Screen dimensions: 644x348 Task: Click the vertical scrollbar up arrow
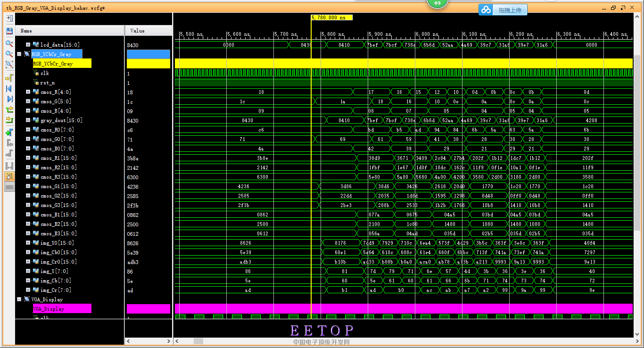[637, 17]
